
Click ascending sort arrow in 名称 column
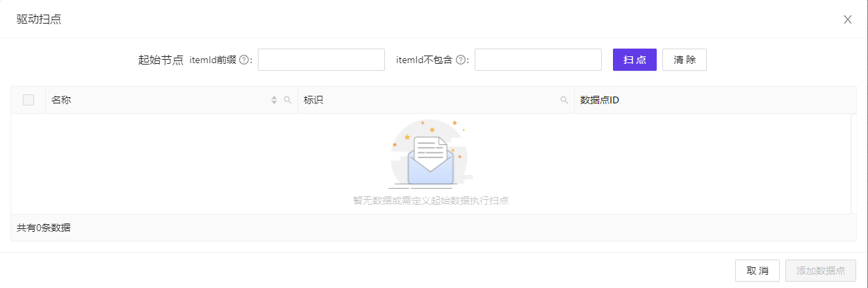coord(274,97)
